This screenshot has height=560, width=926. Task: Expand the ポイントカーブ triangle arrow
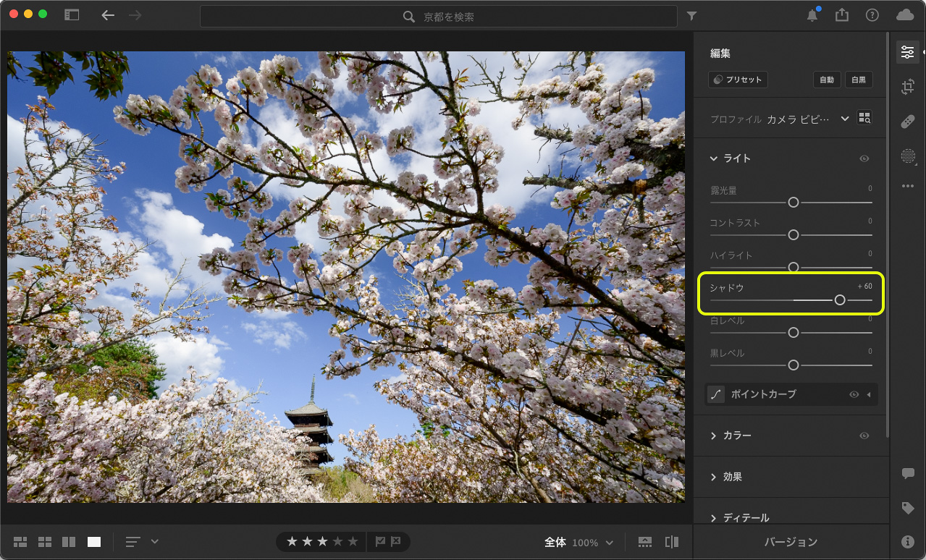click(x=869, y=394)
